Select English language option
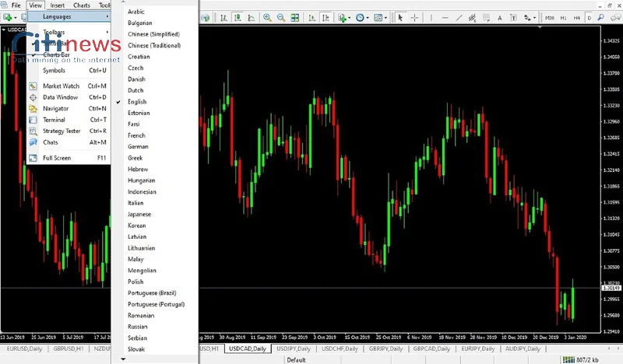This screenshot has height=364, width=623. coord(155,102)
